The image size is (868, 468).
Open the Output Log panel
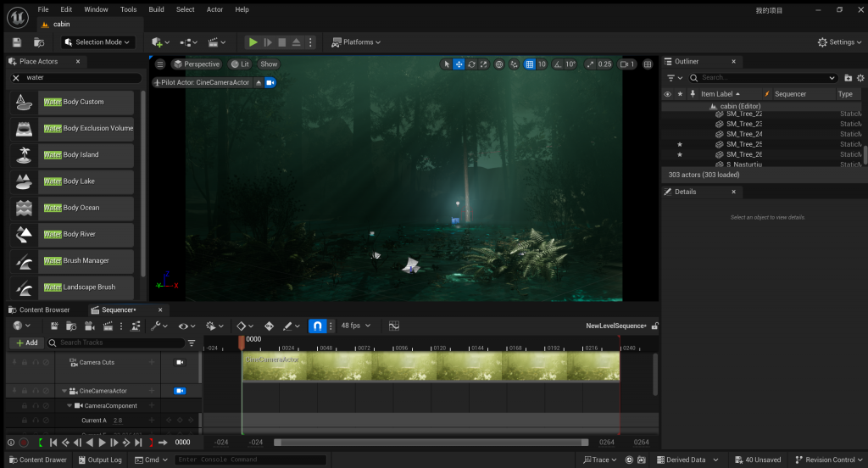(100, 460)
